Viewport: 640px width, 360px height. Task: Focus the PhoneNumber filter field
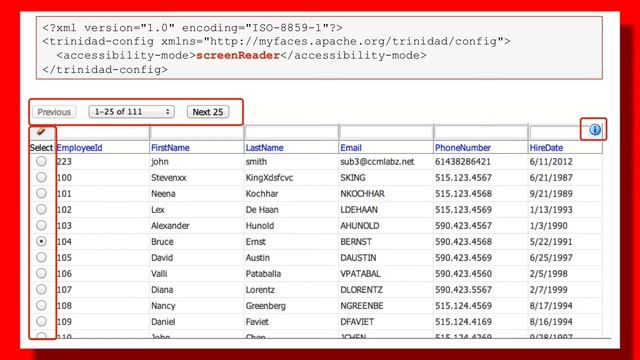[481, 132]
